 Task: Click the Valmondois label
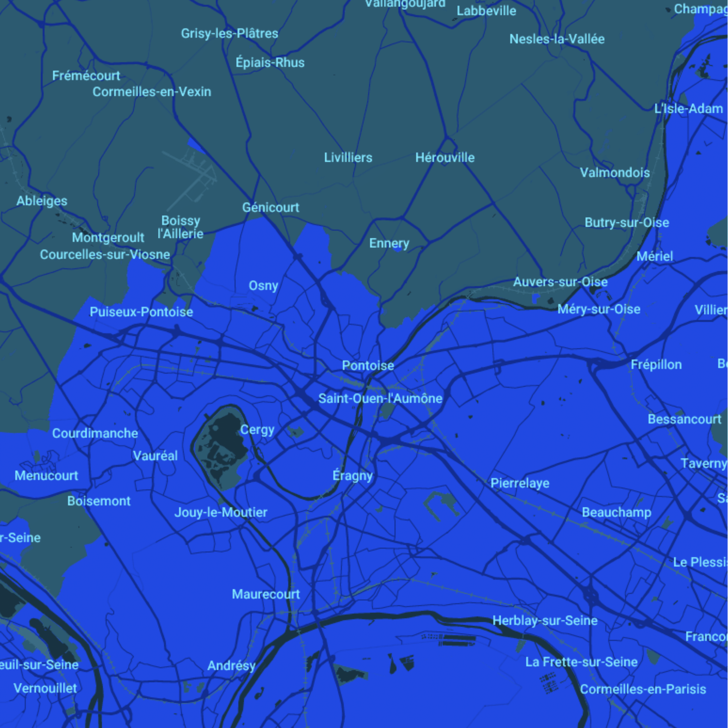click(x=615, y=173)
